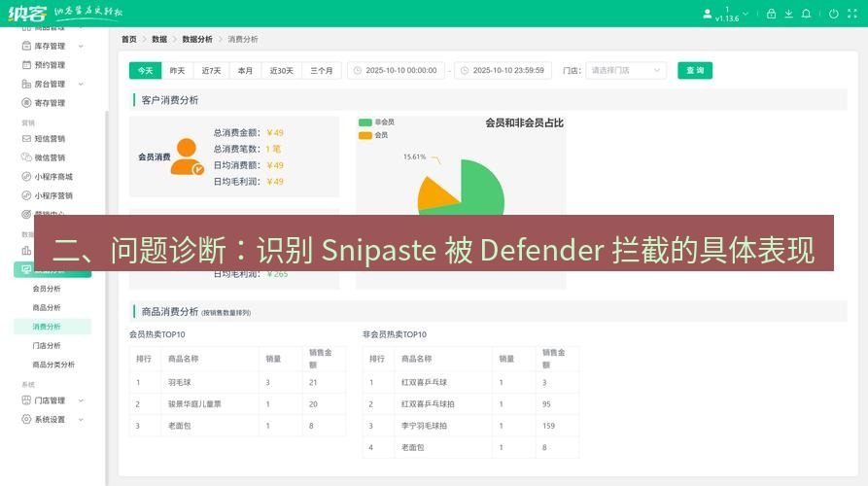Click the 总消费金额 ¥49 value
The width and height of the screenshot is (868, 486).
point(275,133)
